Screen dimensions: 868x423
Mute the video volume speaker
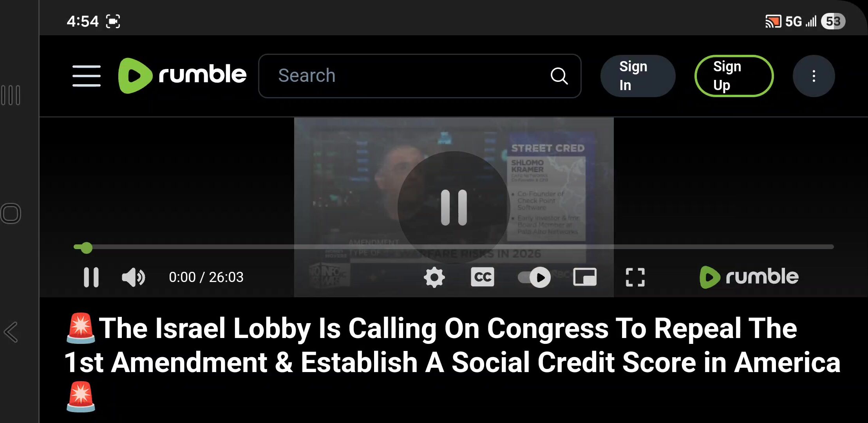point(133,277)
